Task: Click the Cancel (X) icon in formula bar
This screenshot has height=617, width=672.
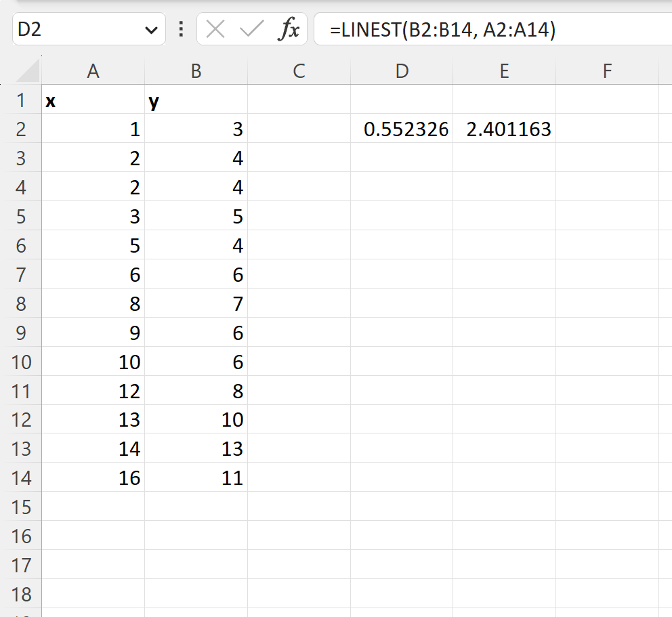Action: tap(215, 29)
